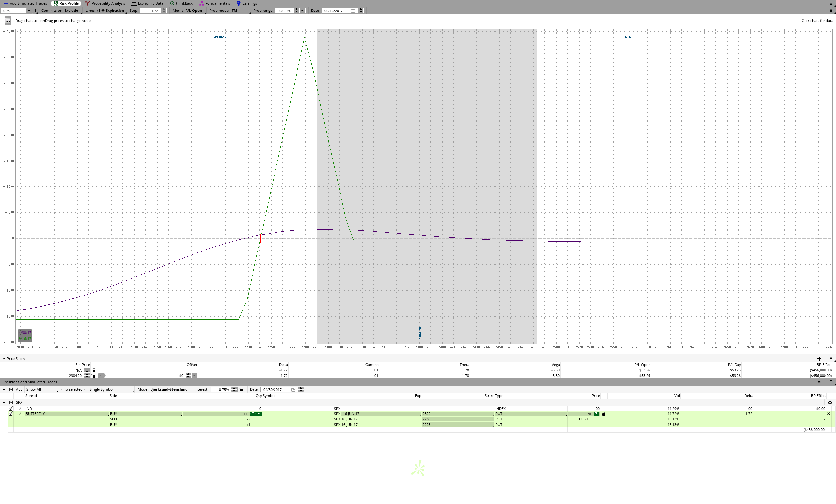Screen dimensions: 836x504
Task: Collapse the Price Slices section
Action: 3,359
